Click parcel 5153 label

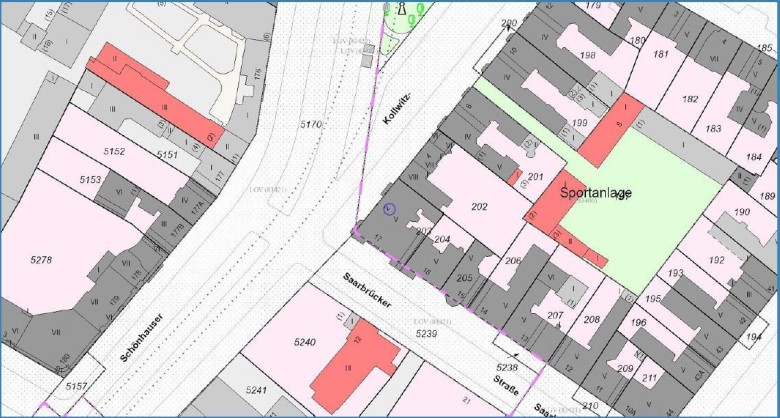click(90, 179)
